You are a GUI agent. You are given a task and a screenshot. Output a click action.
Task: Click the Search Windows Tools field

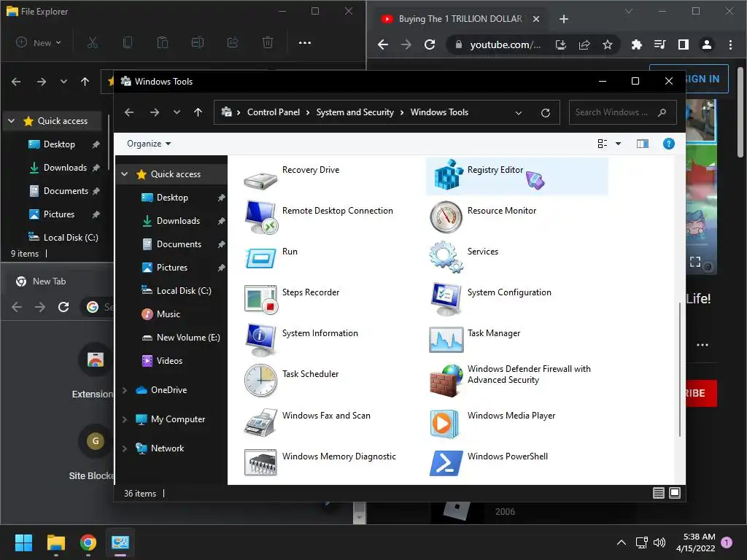point(623,112)
